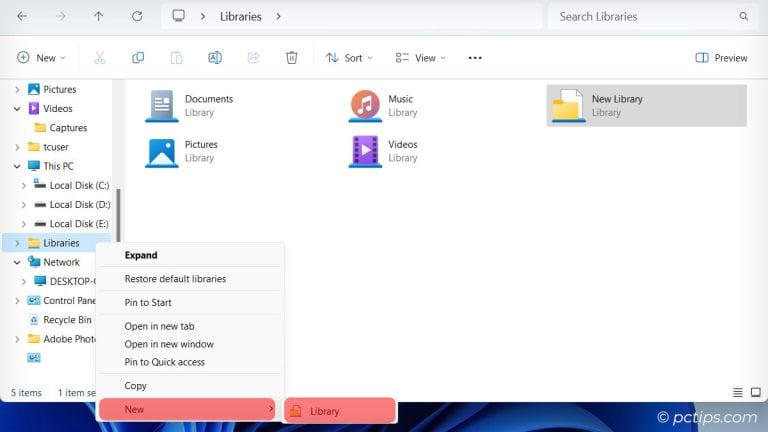768x432 pixels.
Task: Click the Copy icon in toolbar
Action: tap(138, 58)
